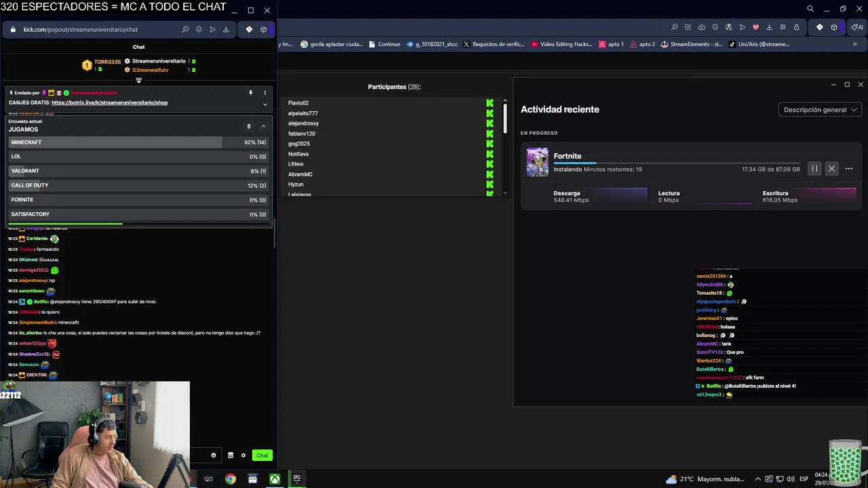Select participant NotKevs
Screen dimensions: 868x488
point(298,154)
